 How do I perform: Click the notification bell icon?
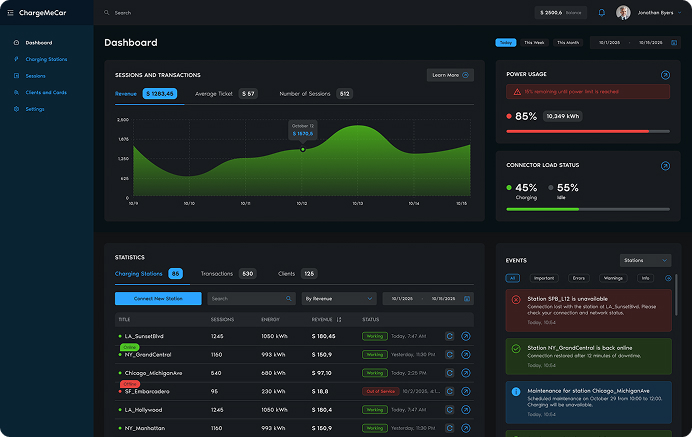click(x=602, y=13)
